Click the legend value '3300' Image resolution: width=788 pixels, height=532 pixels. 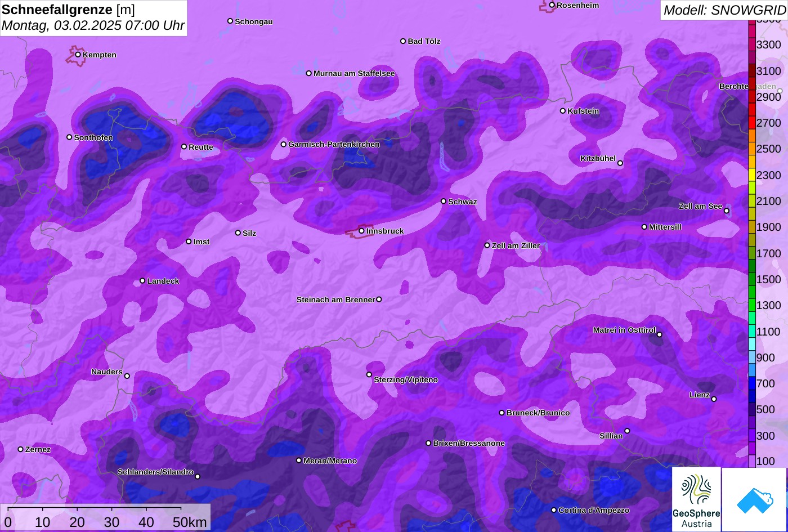[x=769, y=44]
